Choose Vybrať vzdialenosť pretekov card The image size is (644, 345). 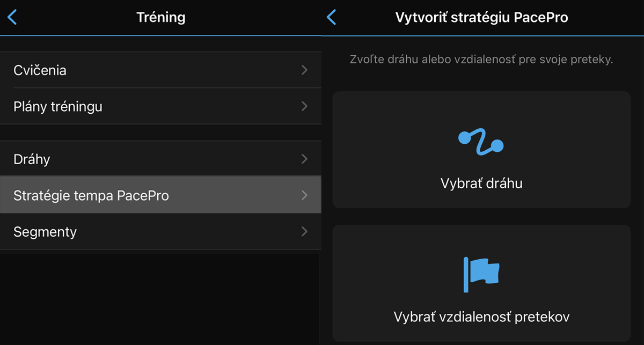[x=481, y=283]
